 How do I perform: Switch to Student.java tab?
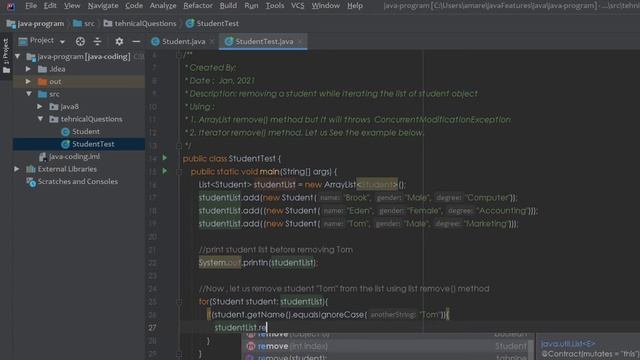[178, 42]
